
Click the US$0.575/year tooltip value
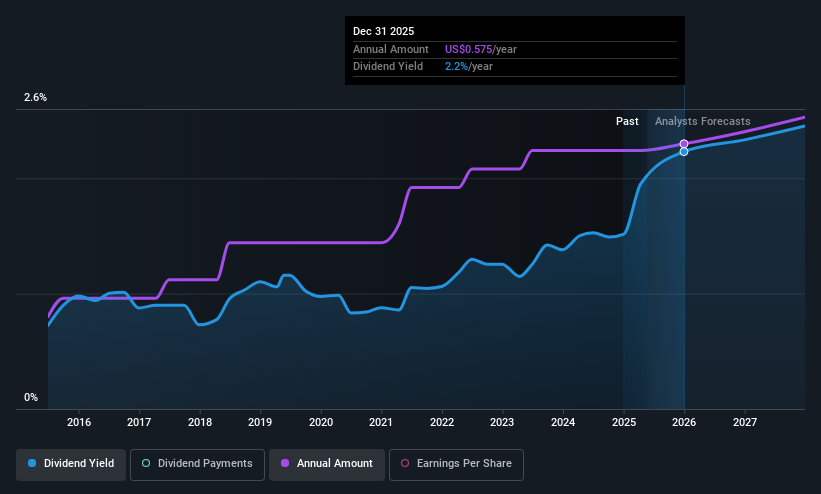[481, 49]
